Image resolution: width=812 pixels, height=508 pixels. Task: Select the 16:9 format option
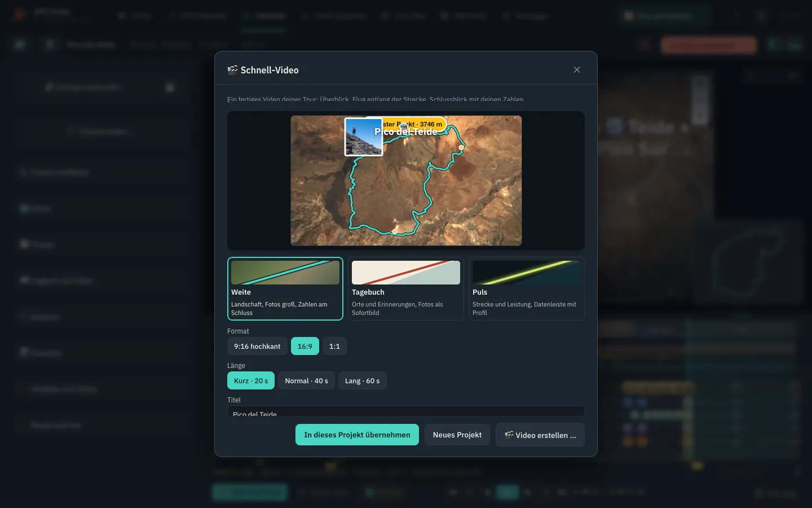click(x=305, y=346)
